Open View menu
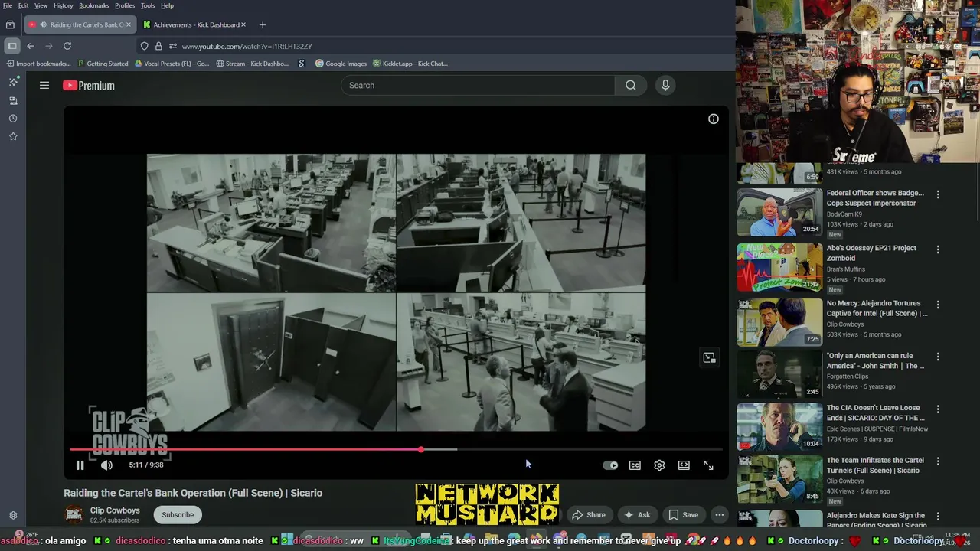Screen dimensions: 980x551 tap(41, 5)
